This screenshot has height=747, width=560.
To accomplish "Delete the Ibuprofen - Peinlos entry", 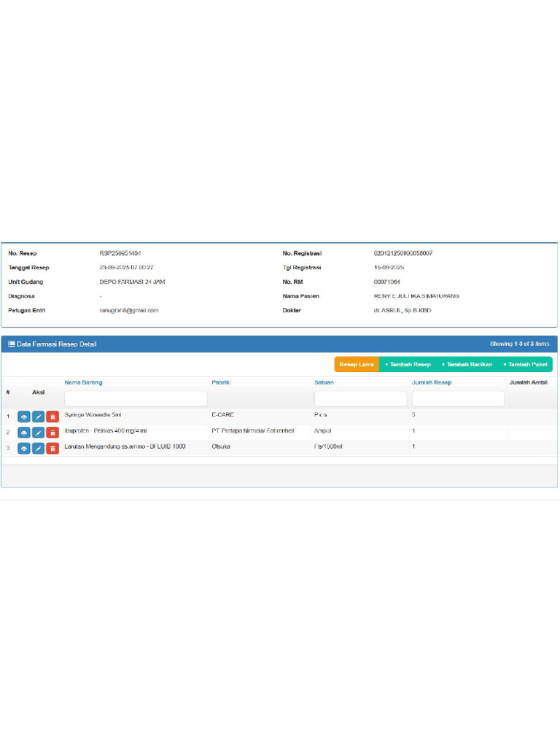I will pos(52,433).
